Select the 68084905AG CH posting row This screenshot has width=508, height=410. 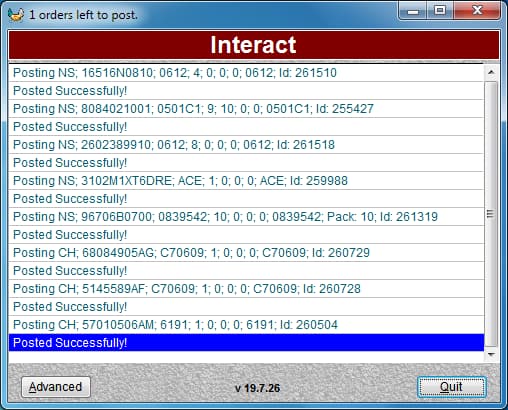[x=246, y=253]
